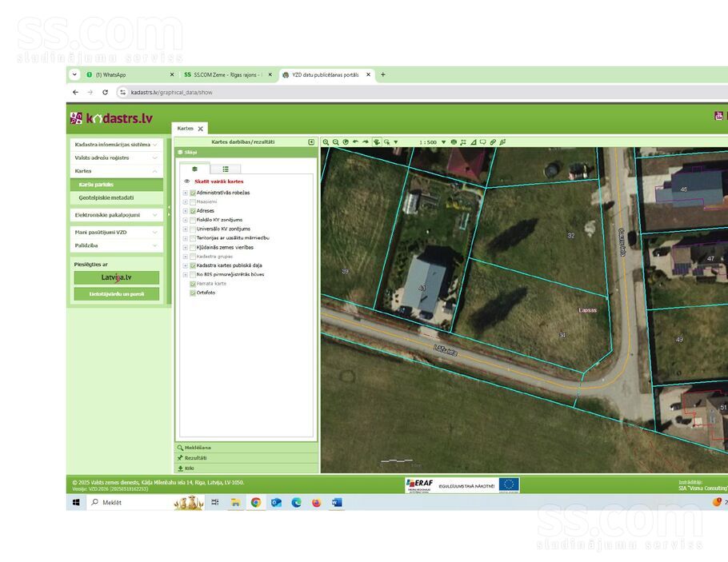Click the print map icon
Viewport: 728px width, 562px height.
pos(454,141)
